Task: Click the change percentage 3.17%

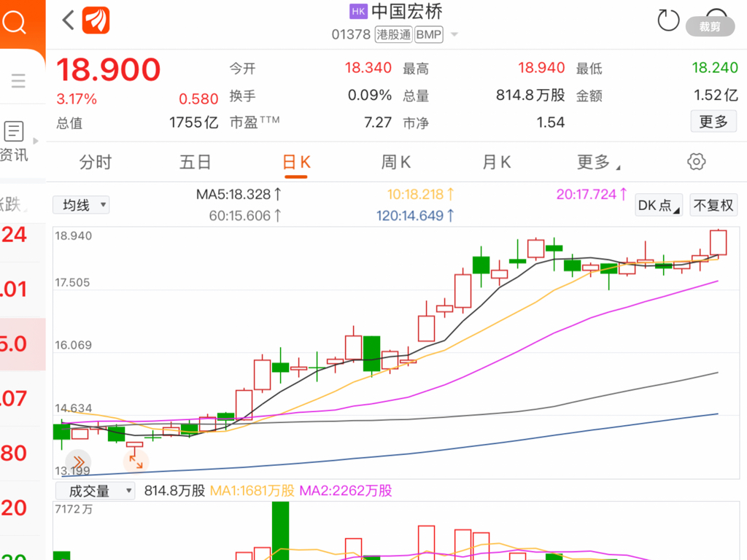Action: [77, 99]
